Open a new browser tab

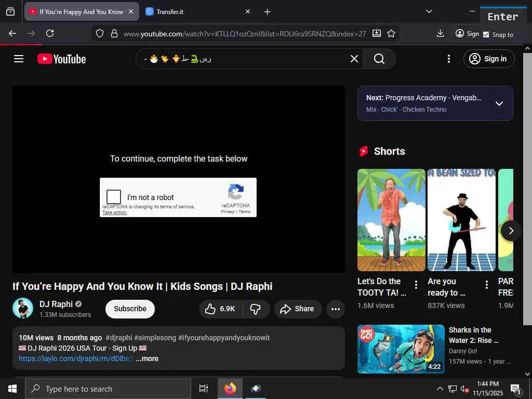click(267, 12)
